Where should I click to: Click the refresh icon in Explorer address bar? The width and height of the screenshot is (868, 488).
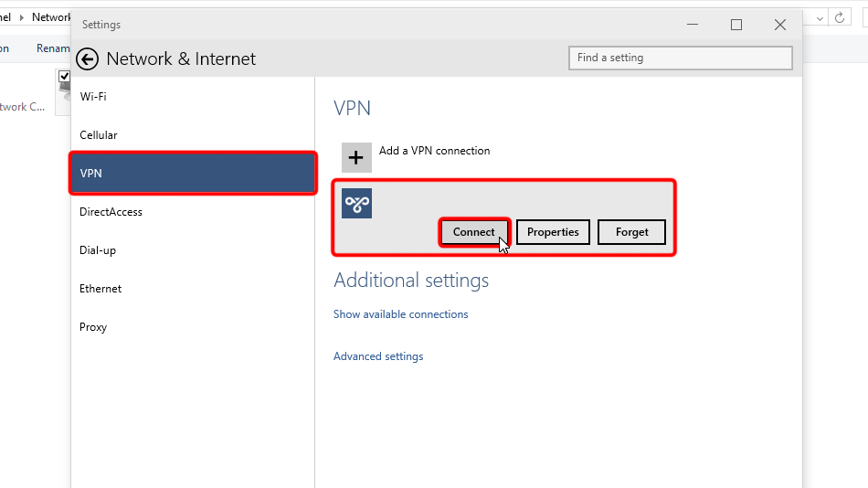tap(840, 17)
